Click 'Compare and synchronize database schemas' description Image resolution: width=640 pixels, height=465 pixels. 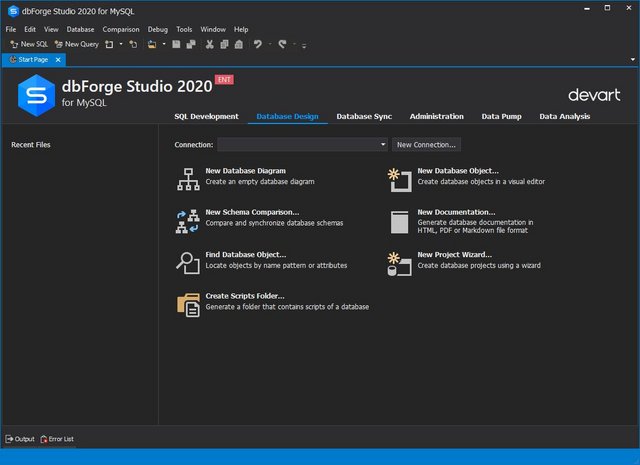pos(274,223)
